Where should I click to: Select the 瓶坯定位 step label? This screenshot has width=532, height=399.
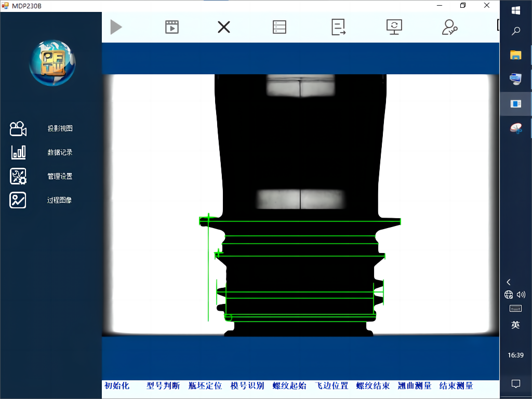(205, 385)
